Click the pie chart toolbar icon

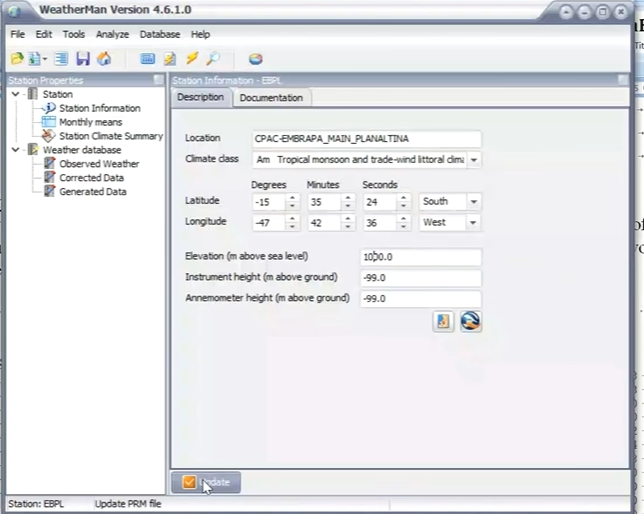pos(255,59)
